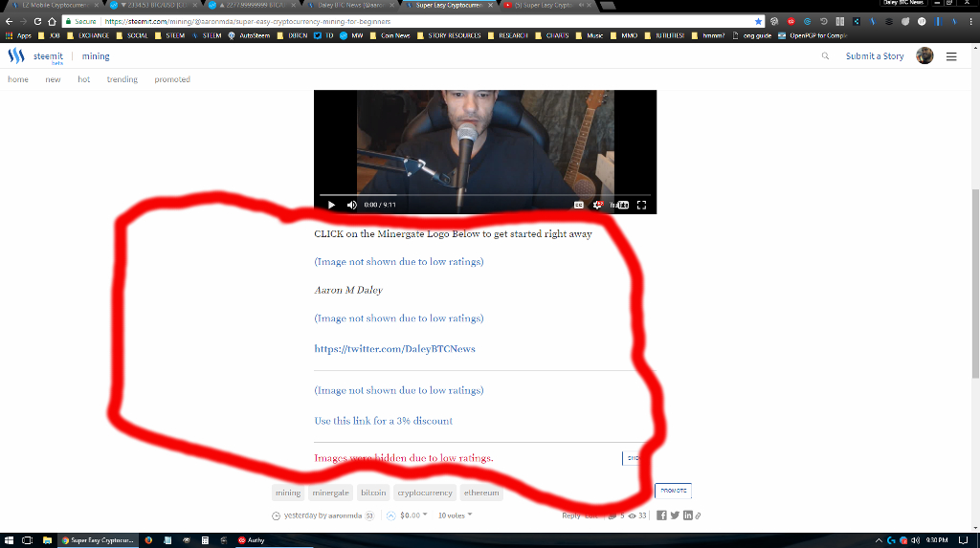Open the CHARTS bookmark folder
Screen dimensions: 980x548
point(552,35)
